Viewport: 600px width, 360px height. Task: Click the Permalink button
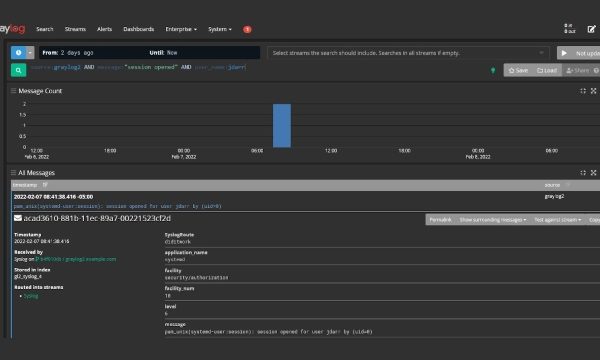point(440,220)
